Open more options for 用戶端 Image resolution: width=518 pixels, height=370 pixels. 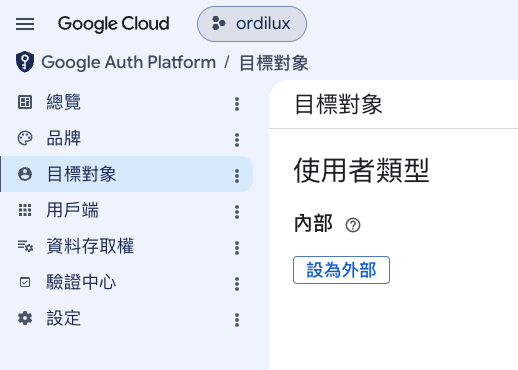coord(237,212)
